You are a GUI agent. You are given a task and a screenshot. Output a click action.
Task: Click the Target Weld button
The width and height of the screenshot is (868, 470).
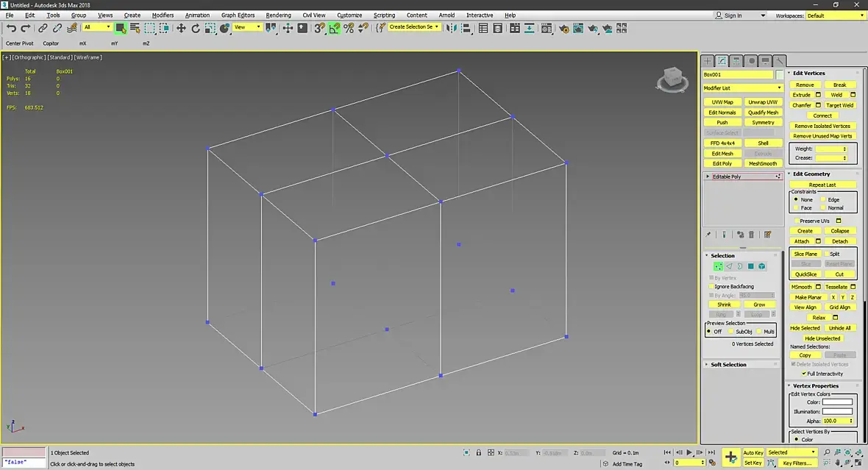click(x=839, y=105)
